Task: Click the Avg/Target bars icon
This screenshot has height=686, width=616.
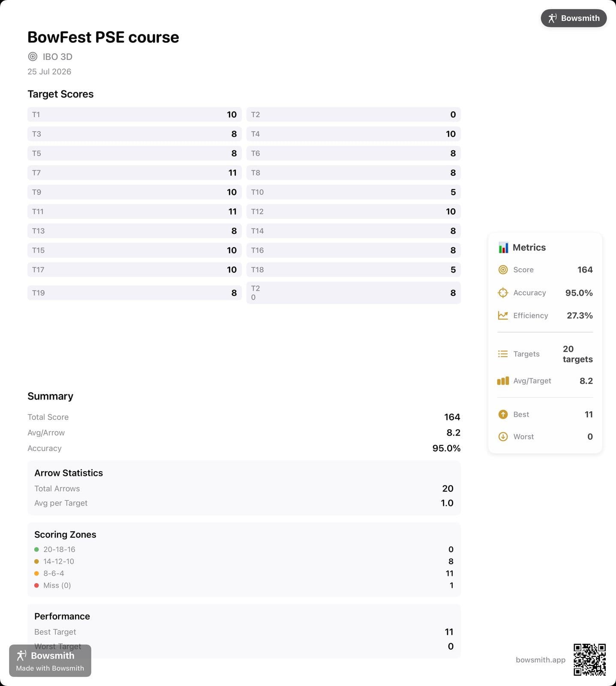Action: point(503,381)
